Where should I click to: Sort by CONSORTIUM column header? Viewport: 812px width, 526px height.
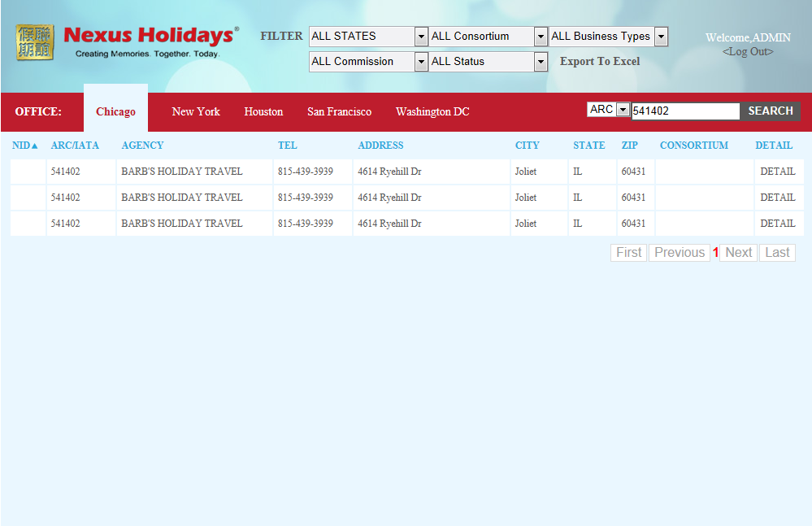(x=694, y=146)
